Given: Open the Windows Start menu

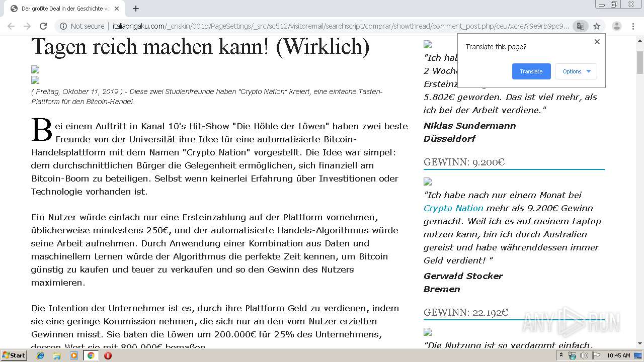Looking at the screenshot, I should click(14, 355).
